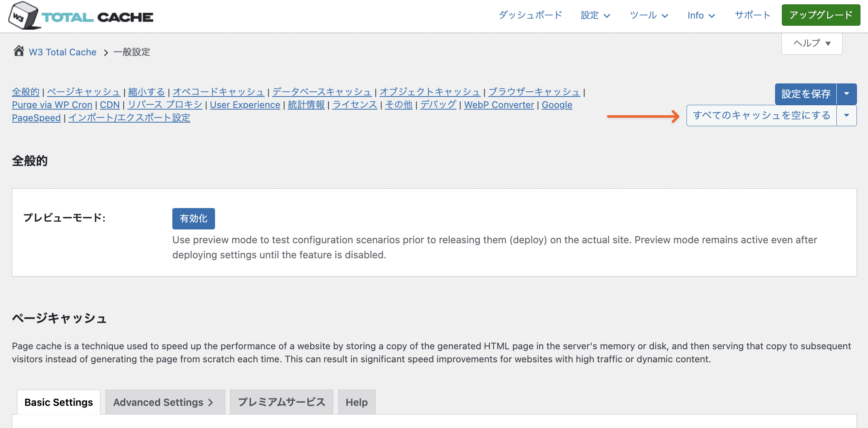Expand the ヘルプ panel

coord(812,43)
